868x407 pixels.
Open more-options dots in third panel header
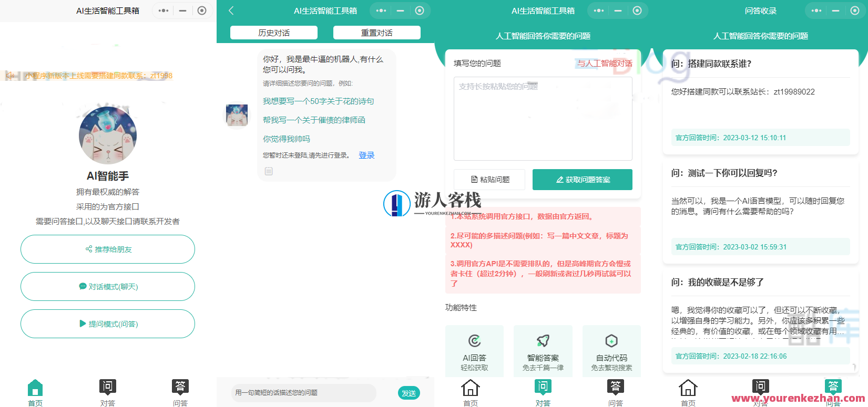click(599, 11)
